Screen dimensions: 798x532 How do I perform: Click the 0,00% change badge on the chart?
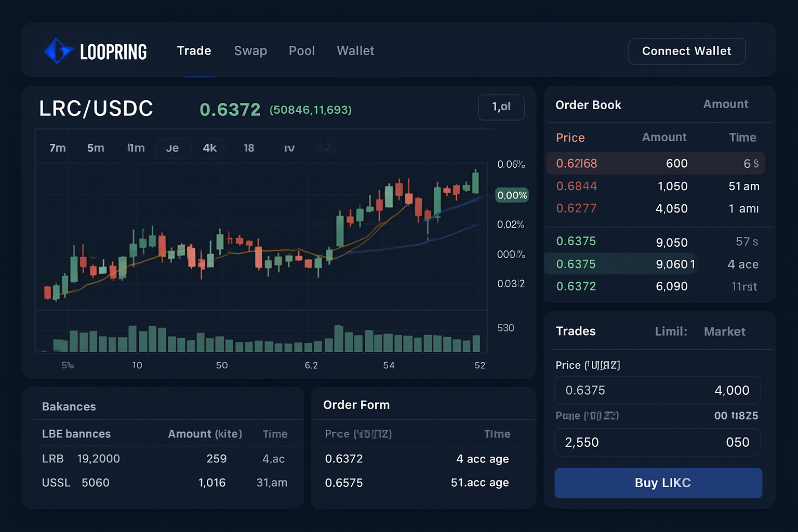[x=511, y=195]
